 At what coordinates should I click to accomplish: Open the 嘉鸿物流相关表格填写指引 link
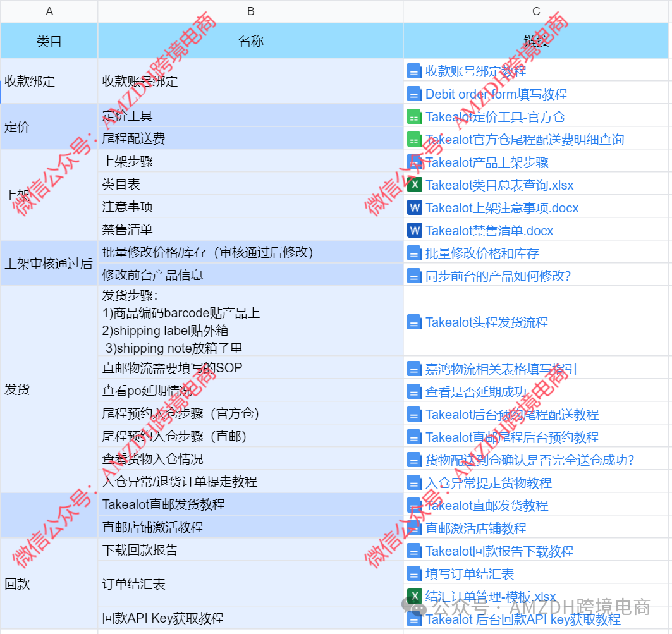[501, 369]
